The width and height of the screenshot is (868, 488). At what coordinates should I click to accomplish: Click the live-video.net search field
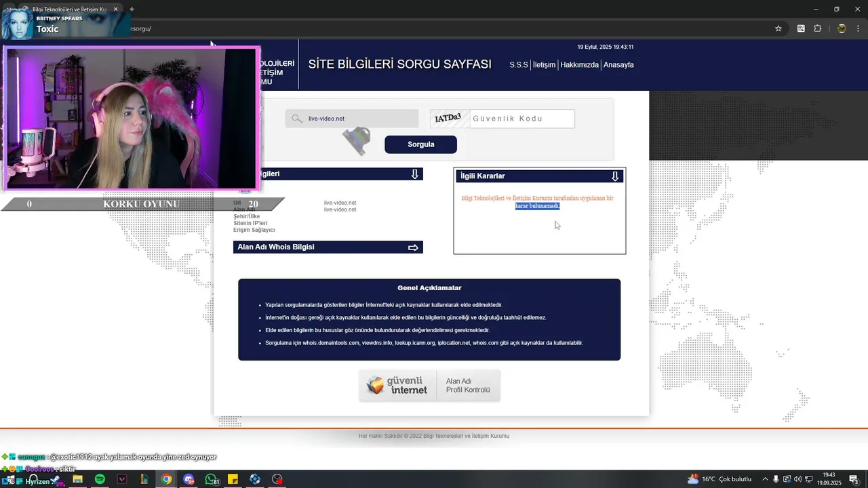[x=352, y=119]
